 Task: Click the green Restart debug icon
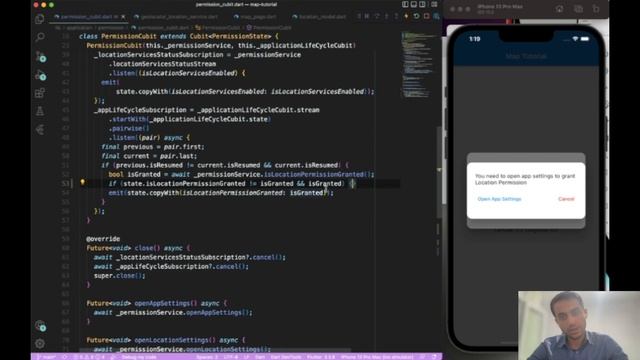point(416,16)
